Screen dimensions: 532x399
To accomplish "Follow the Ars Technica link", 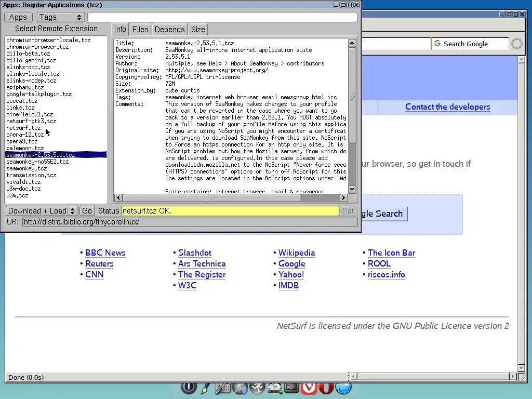I will coord(202,263).
